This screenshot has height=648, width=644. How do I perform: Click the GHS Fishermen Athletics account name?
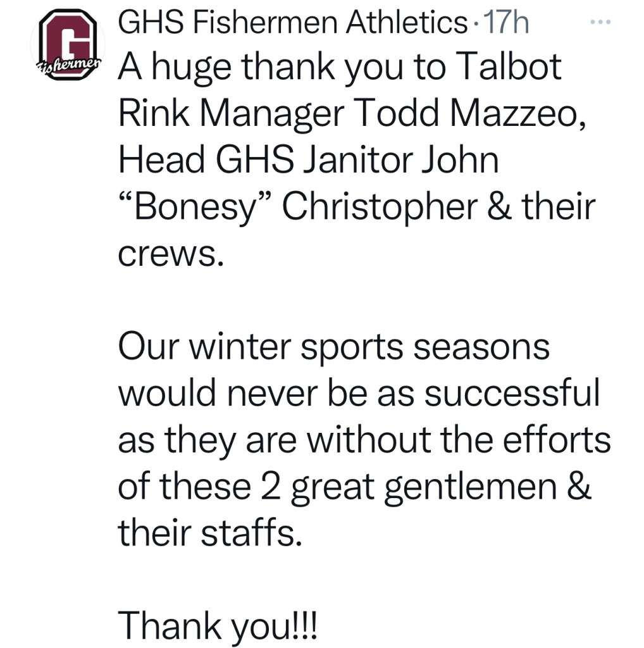(x=292, y=24)
